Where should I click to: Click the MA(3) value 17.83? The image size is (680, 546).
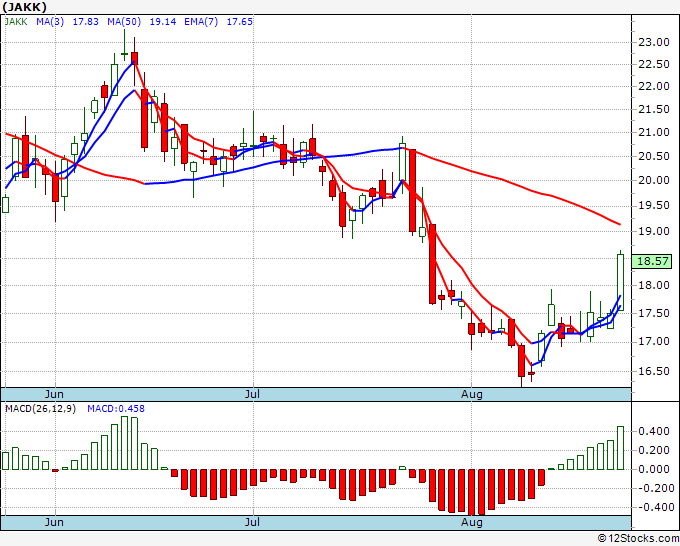[x=85, y=22]
